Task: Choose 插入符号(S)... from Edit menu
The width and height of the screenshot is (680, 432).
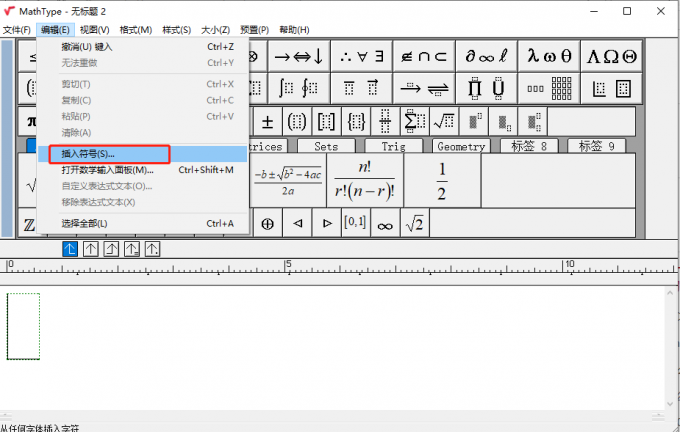Action: pyautogui.click(x=142, y=154)
